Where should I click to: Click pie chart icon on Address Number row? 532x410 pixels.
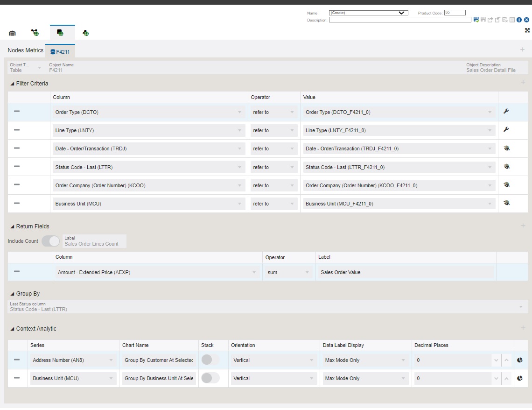coord(519,360)
